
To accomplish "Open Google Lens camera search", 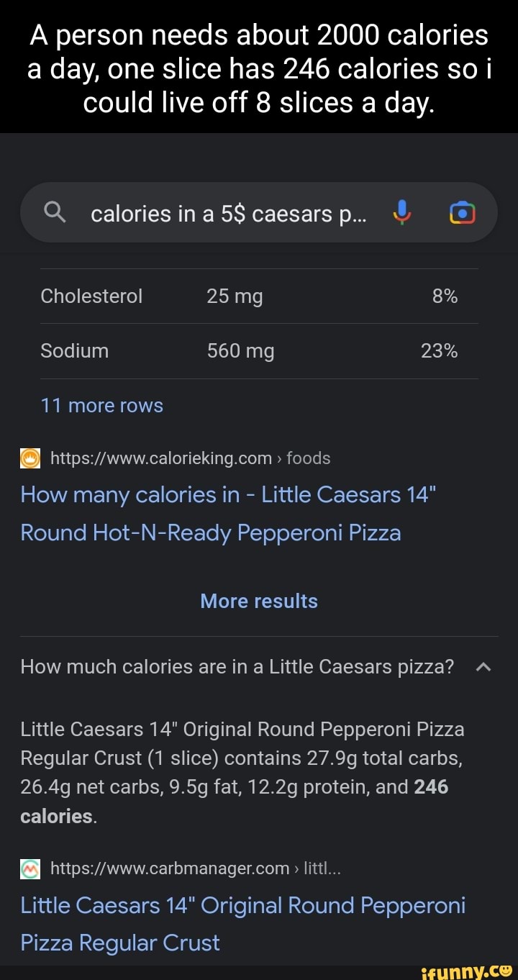I will 462,213.
